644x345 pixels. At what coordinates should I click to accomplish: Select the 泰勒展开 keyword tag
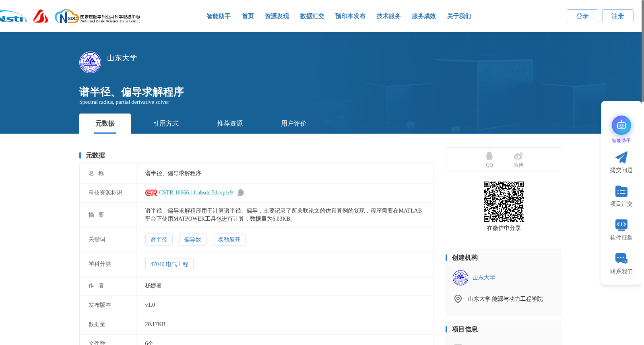(x=229, y=240)
